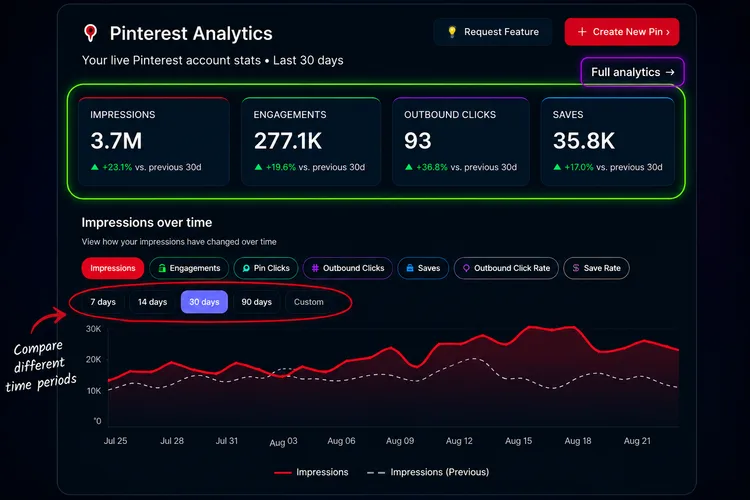Click the Saves chip icon
The width and height of the screenshot is (750, 500).
click(410, 268)
